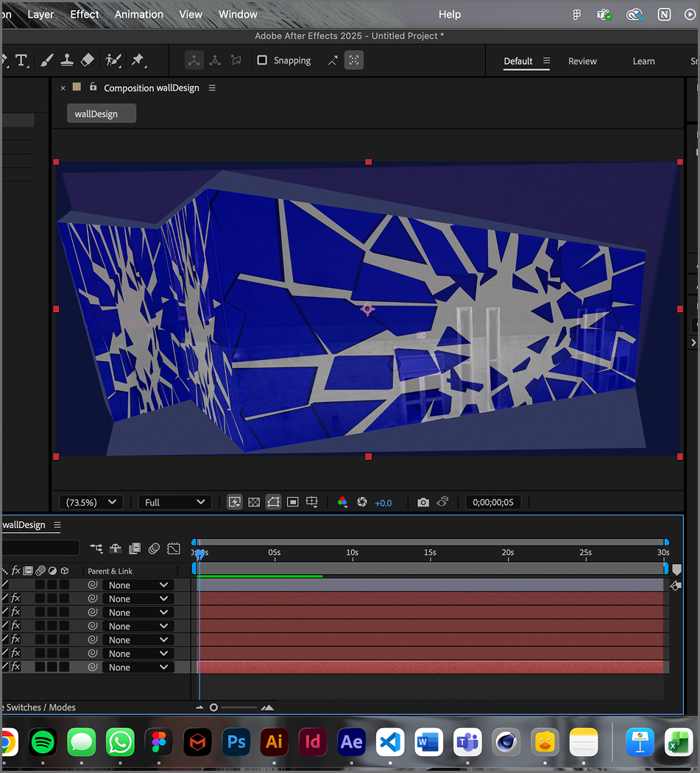Screen dimensions: 700x773
Task: Select the Type tool
Action: 22,60
